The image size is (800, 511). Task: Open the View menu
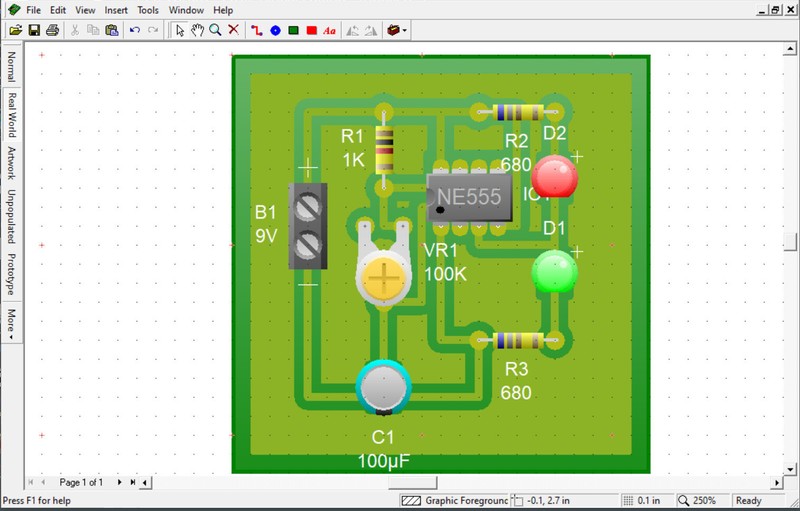[85, 10]
